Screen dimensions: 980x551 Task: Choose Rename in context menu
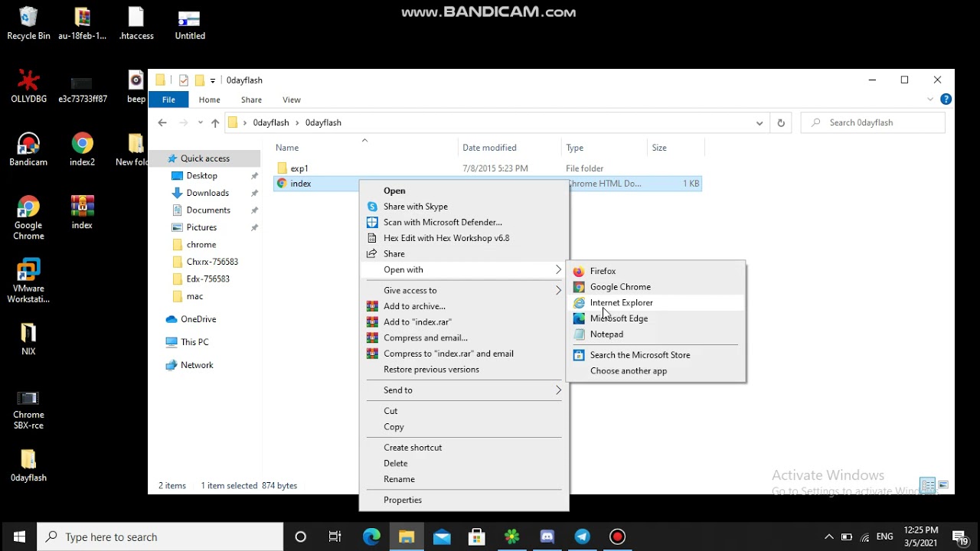(464, 479)
